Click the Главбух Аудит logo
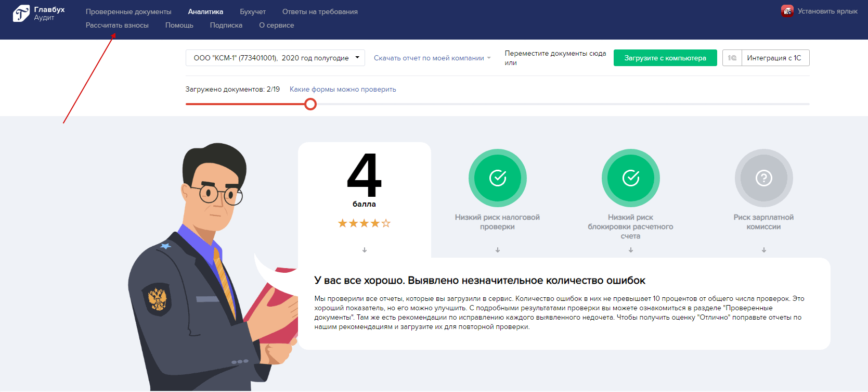Viewport: 868px width, 392px height. [39, 14]
